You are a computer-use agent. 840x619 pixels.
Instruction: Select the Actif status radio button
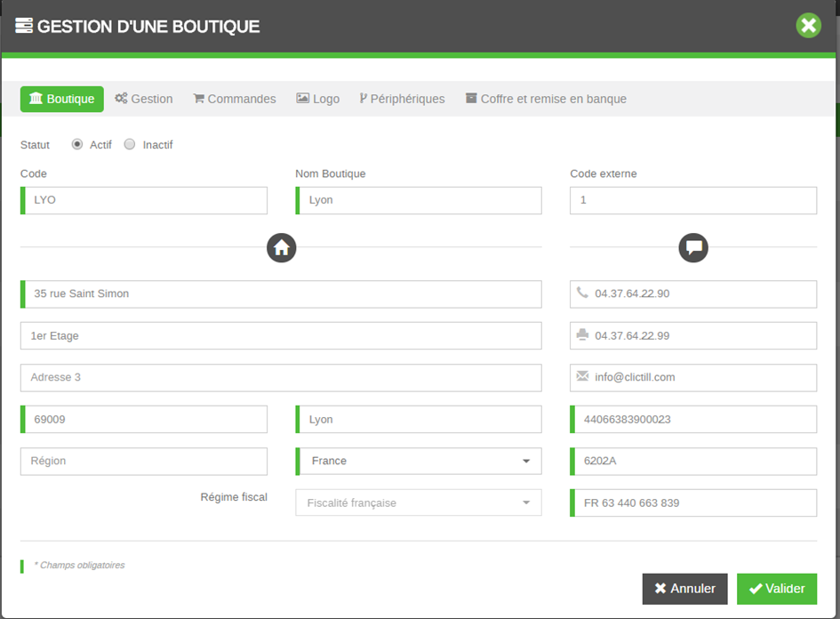click(x=77, y=144)
